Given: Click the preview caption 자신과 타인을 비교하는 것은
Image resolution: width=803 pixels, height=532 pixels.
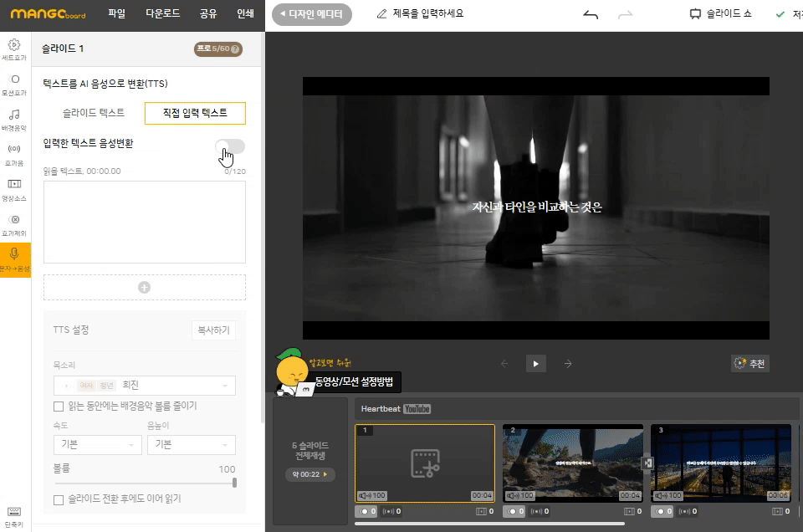Looking at the screenshot, I should pos(537,207).
